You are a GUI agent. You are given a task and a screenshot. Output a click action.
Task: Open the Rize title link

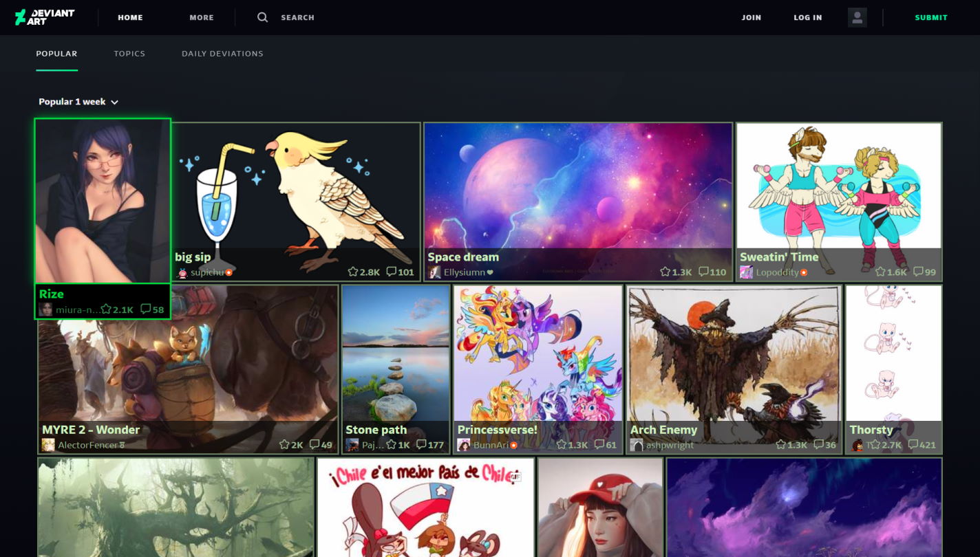51,294
